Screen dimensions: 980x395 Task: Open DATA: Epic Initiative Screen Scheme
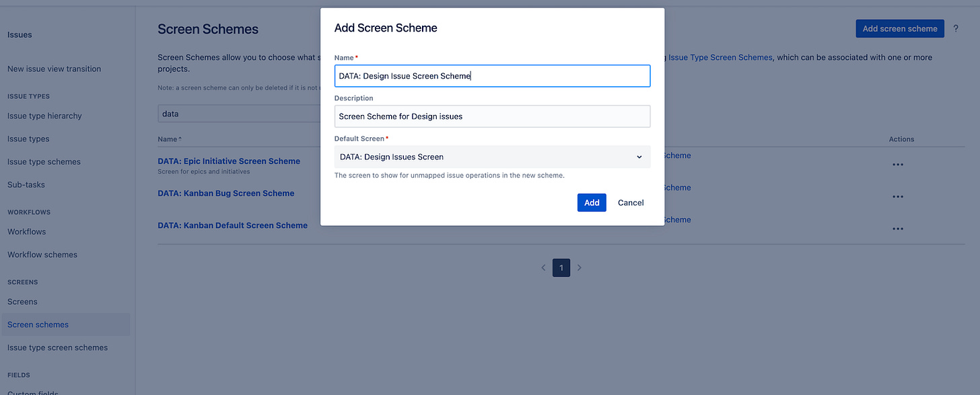point(228,161)
